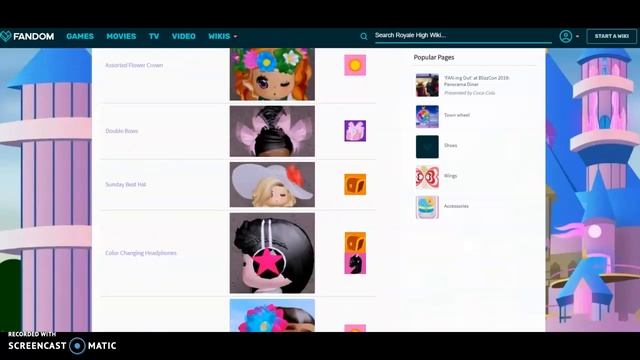Open the Games menu item
640x360 pixels.
[x=80, y=36]
